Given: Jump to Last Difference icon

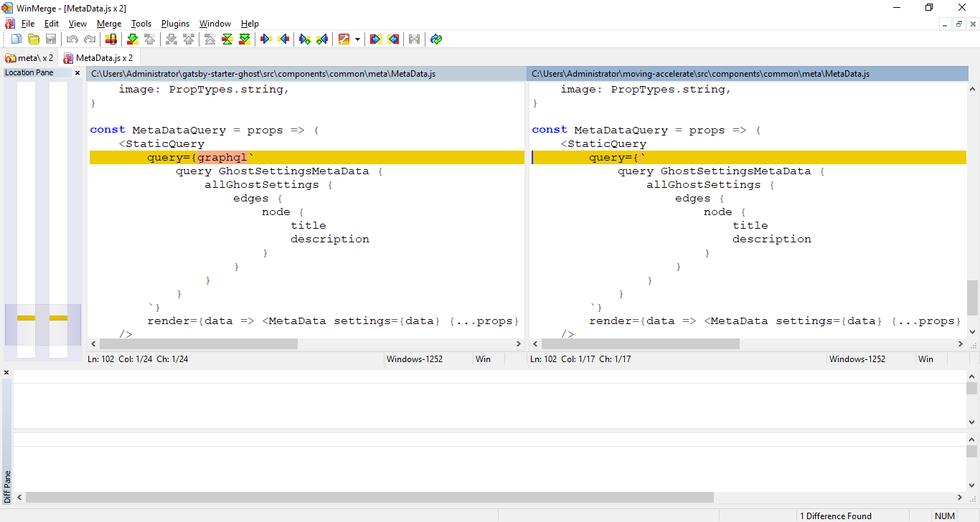Looking at the screenshot, I should click(x=245, y=39).
